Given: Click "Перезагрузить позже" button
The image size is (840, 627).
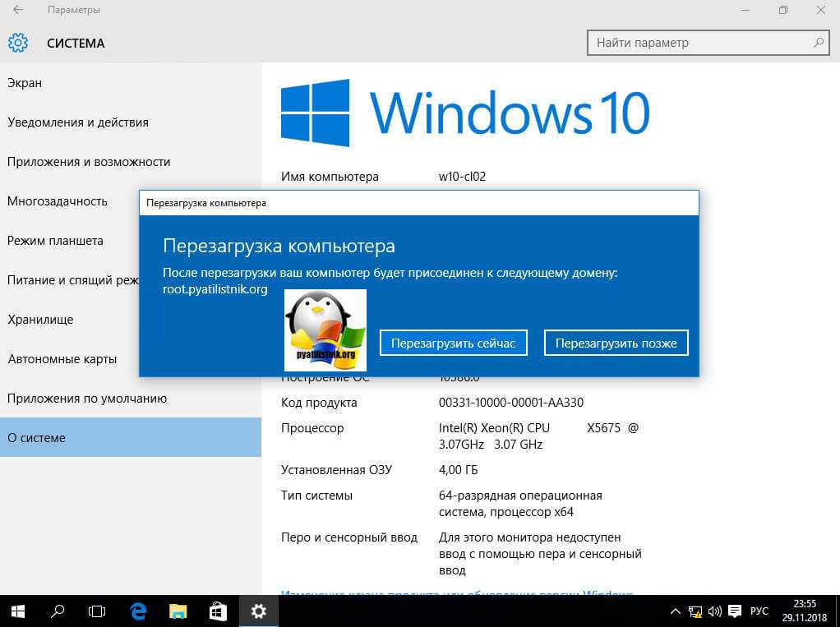Looking at the screenshot, I should (616, 343).
